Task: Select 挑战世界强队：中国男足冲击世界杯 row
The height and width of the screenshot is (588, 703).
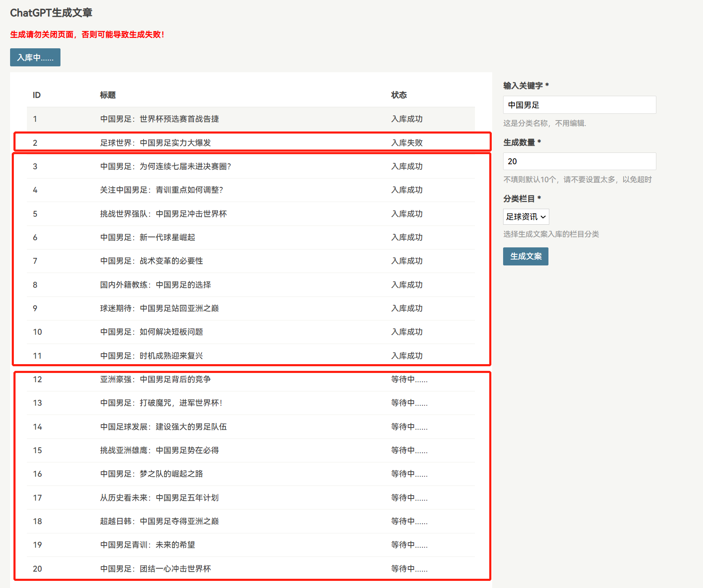Action: pyautogui.click(x=163, y=214)
